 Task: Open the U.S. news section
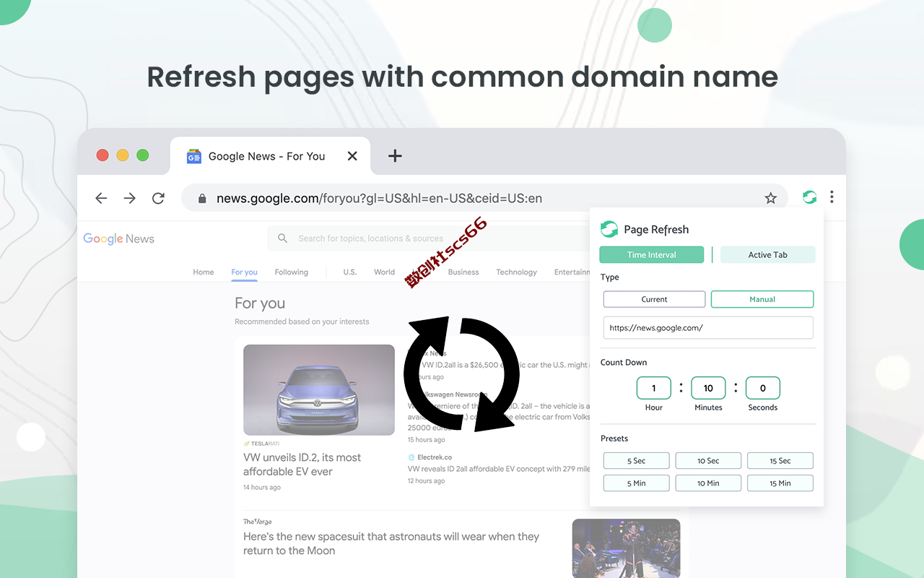350,272
